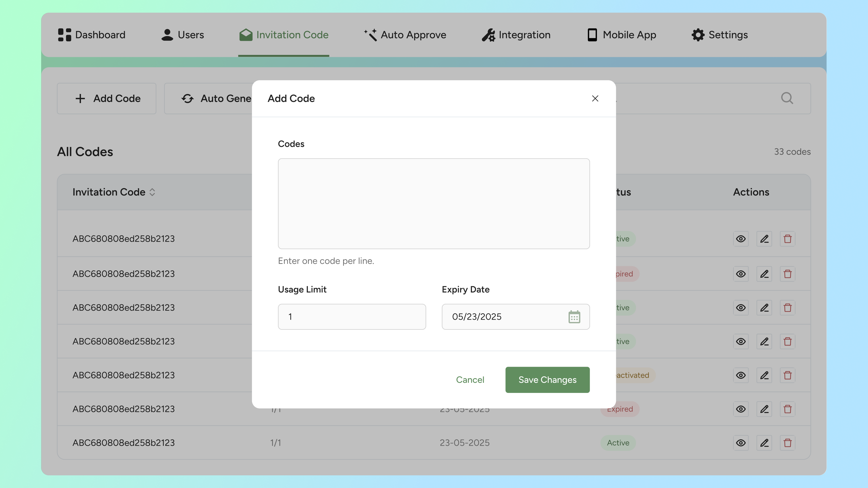Close the Add Code dialog
Image resolution: width=868 pixels, height=488 pixels.
click(595, 98)
